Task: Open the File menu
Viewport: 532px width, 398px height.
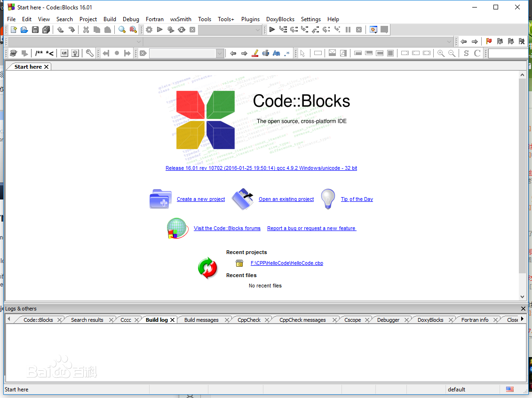Action: [x=11, y=19]
